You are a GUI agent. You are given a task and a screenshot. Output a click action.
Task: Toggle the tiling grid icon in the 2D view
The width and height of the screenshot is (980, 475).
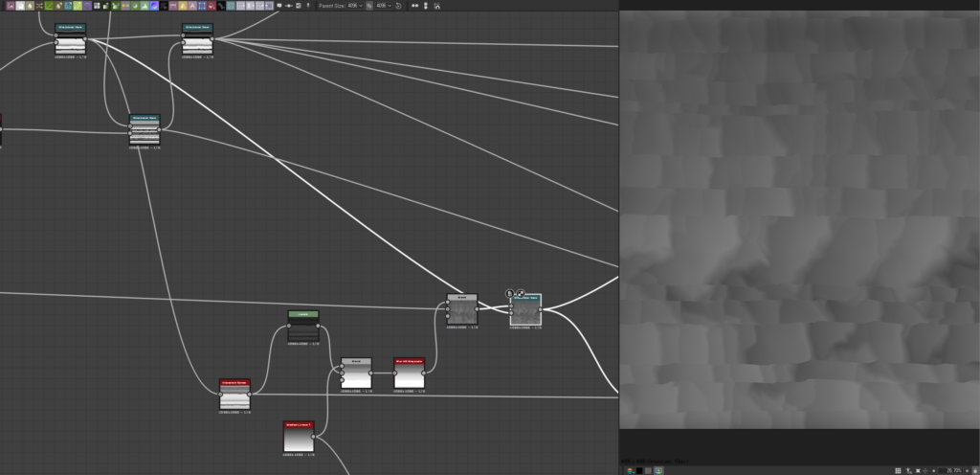pos(898,470)
